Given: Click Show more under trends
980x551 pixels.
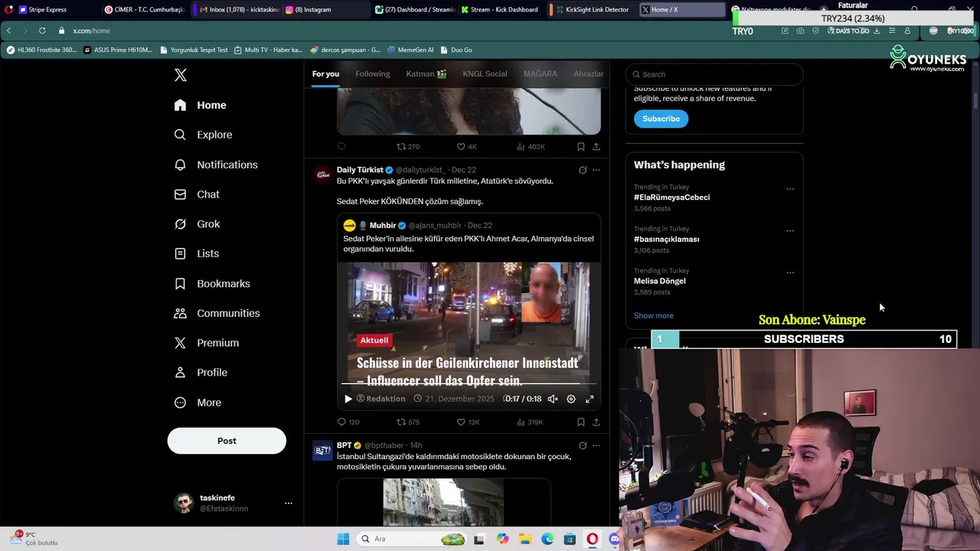Looking at the screenshot, I should [x=654, y=315].
